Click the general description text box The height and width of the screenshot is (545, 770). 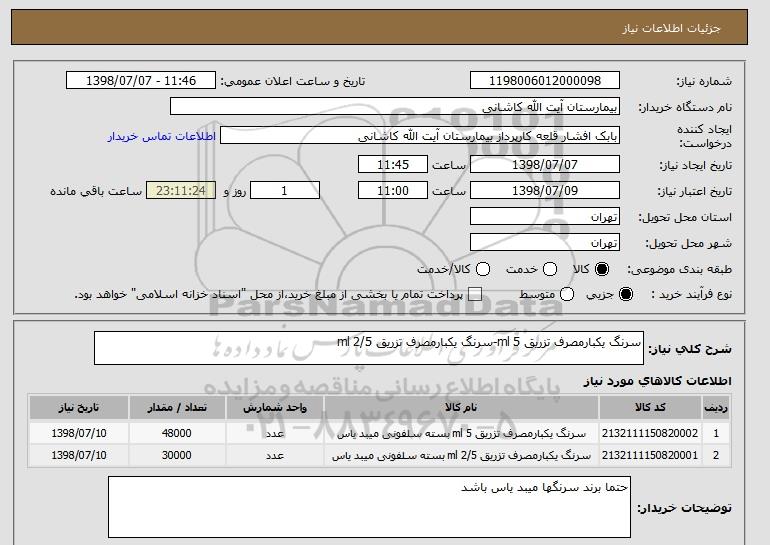coord(369,348)
